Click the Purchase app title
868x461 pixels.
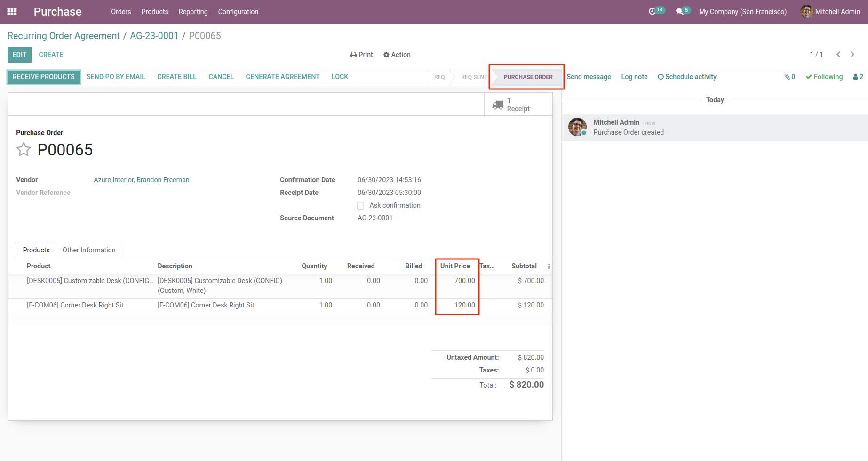click(58, 12)
